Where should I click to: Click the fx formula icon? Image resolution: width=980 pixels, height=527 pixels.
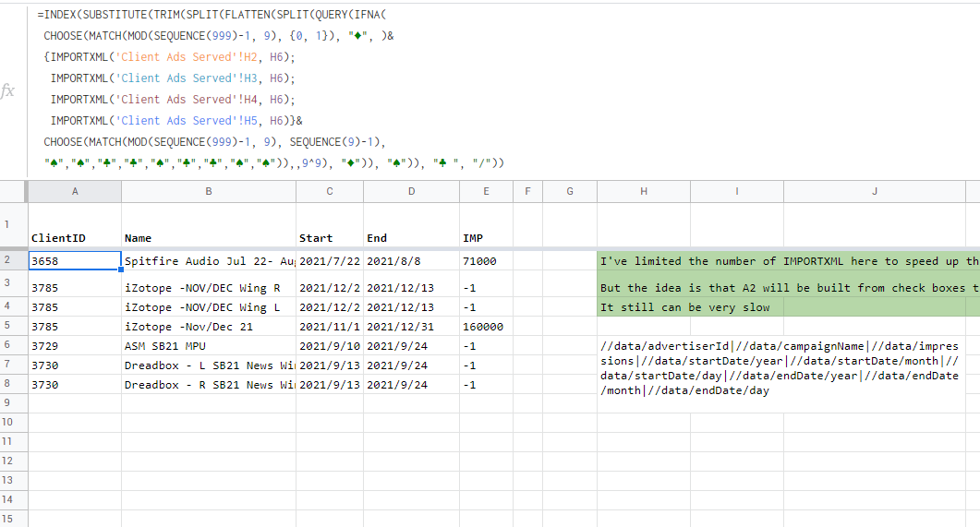[7, 90]
